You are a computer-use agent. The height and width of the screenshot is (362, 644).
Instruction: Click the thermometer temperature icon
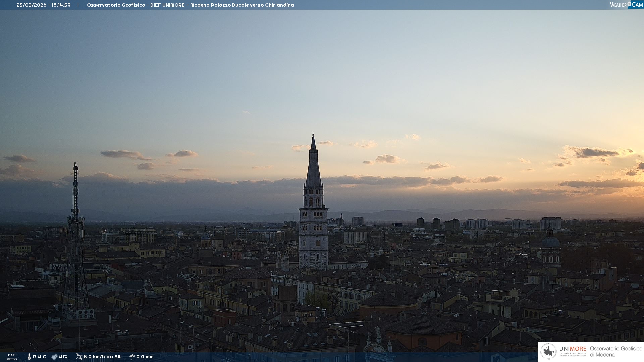pyautogui.click(x=29, y=357)
